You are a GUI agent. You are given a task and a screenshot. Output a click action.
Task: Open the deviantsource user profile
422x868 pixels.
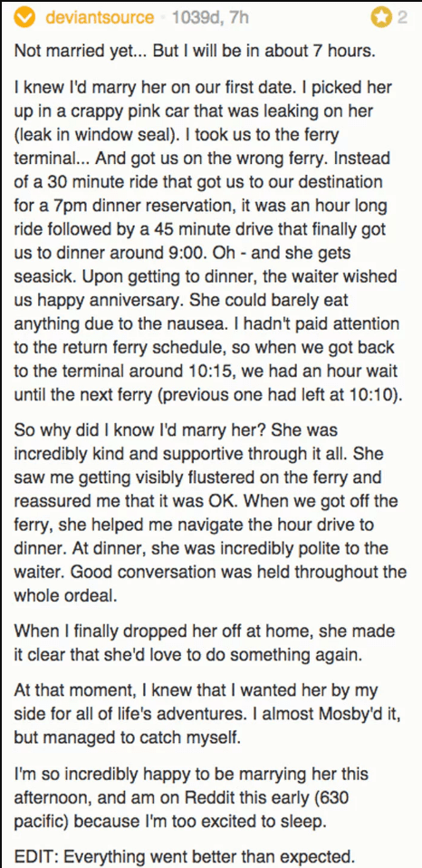point(100,18)
